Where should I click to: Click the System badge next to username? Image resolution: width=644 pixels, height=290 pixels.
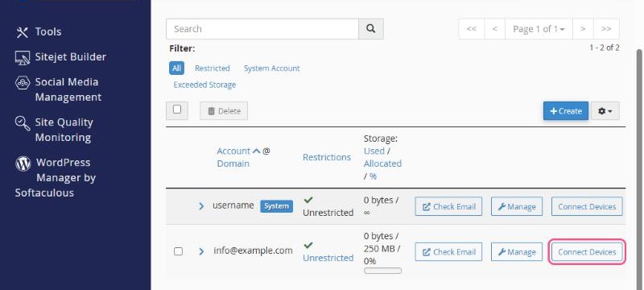point(276,205)
